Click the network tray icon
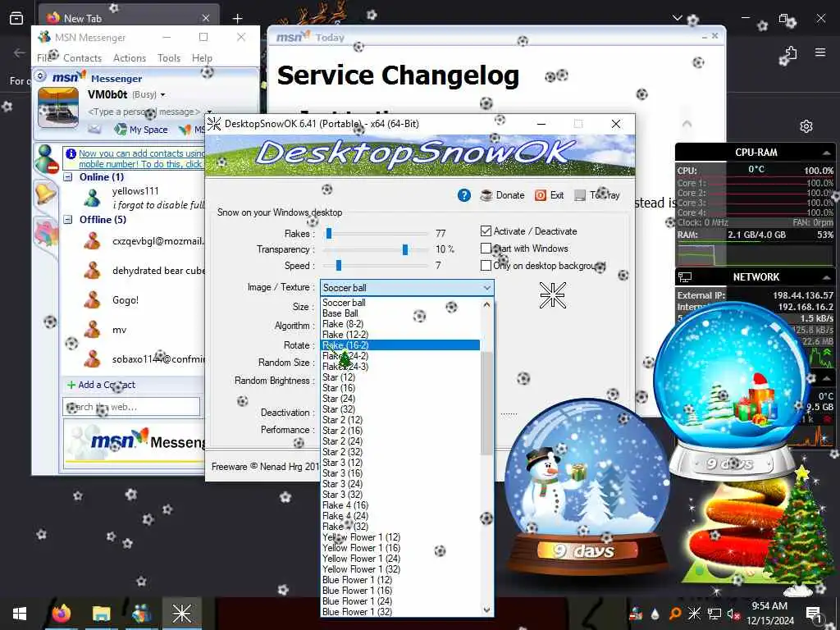Viewport: 840px width, 630px height. pyautogui.click(x=714, y=614)
